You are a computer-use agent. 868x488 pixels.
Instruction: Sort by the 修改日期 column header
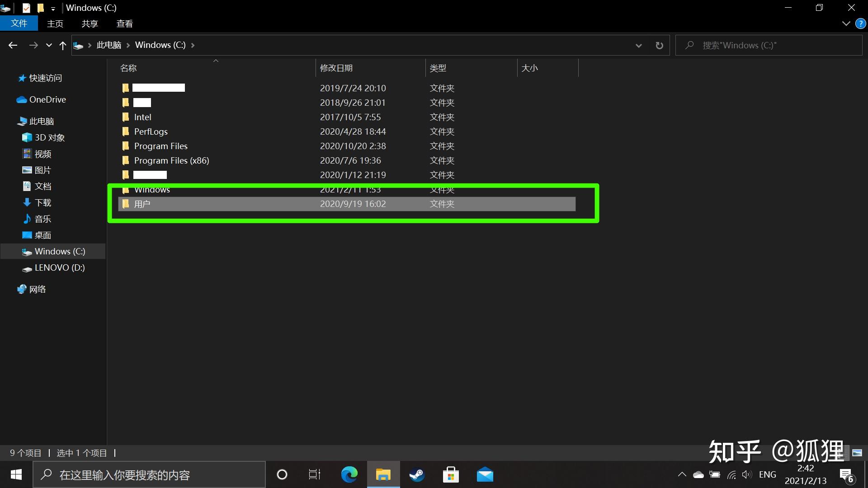tap(336, 68)
